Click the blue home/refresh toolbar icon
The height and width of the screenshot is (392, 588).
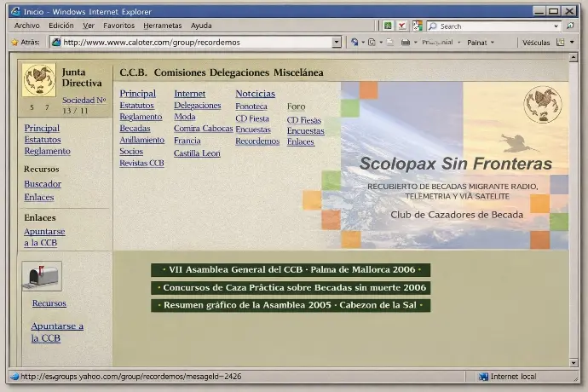[x=355, y=42]
